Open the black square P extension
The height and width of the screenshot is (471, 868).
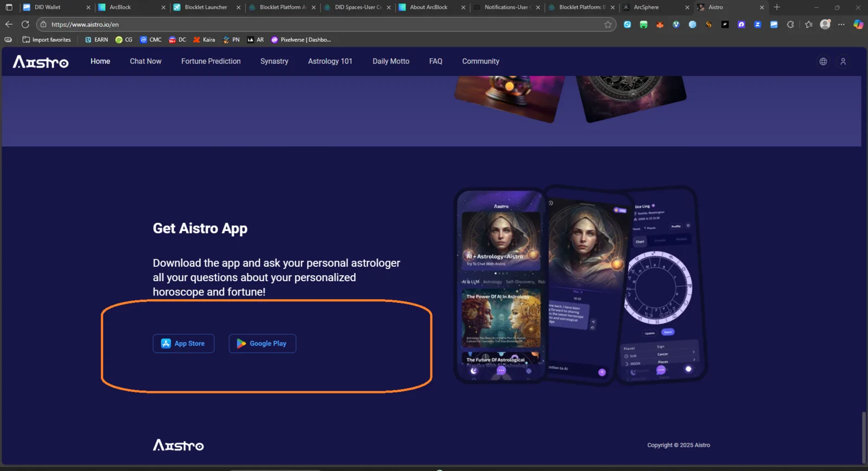(725, 24)
